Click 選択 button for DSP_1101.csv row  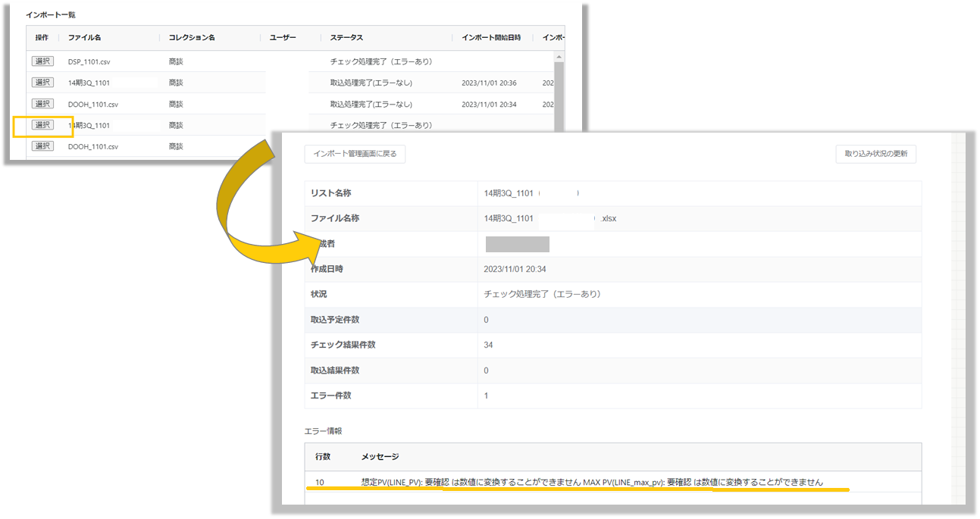pyautogui.click(x=42, y=61)
